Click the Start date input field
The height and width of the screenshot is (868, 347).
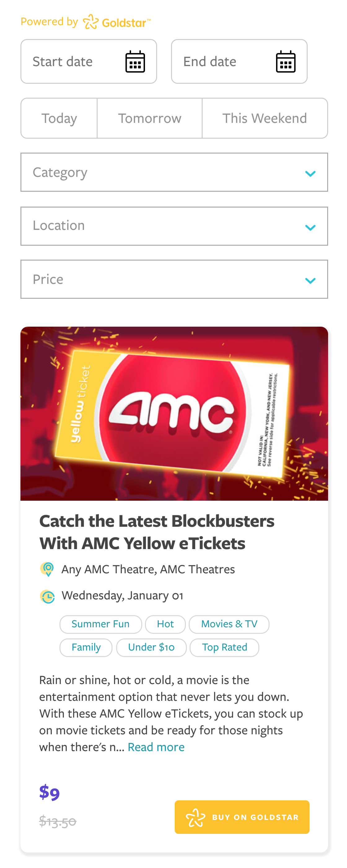point(89,62)
